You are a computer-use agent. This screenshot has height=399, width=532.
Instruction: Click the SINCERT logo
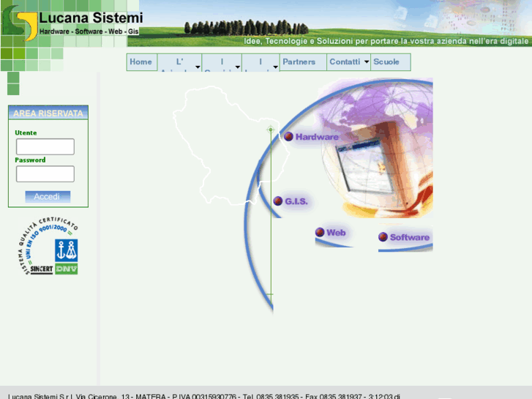(x=42, y=269)
